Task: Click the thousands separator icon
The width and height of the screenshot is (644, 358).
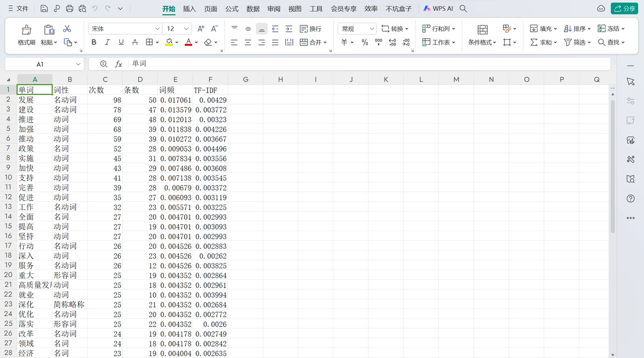Action: click(x=379, y=42)
